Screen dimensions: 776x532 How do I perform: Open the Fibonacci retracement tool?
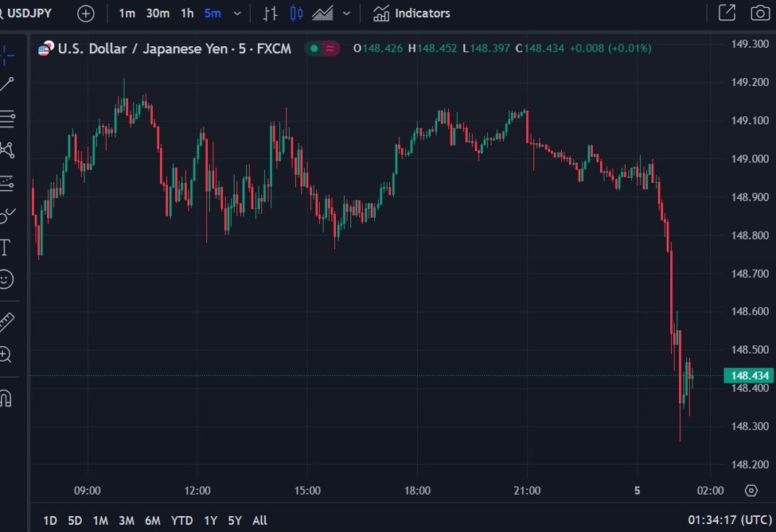click(x=7, y=119)
